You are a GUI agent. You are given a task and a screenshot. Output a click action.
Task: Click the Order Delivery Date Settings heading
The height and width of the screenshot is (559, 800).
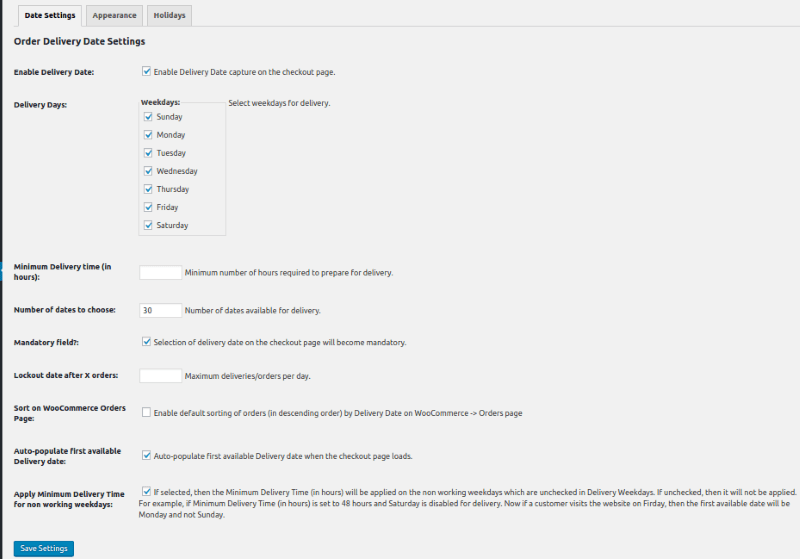point(80,41)
